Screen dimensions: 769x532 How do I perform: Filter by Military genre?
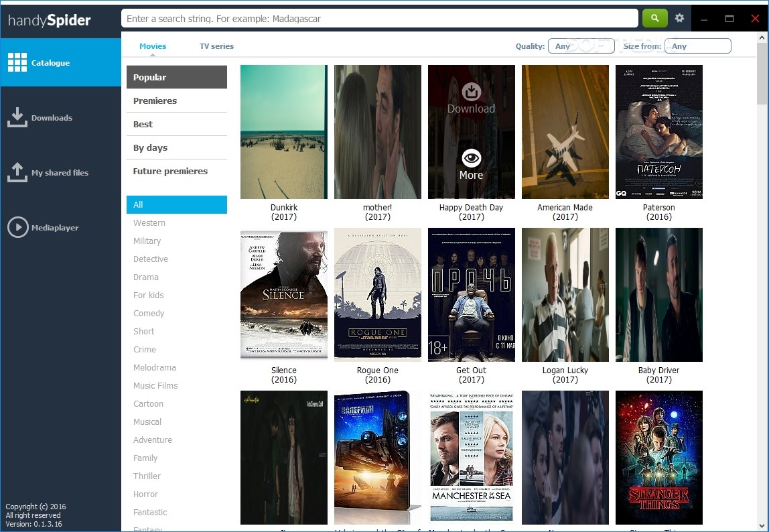[x=147, y=241]
